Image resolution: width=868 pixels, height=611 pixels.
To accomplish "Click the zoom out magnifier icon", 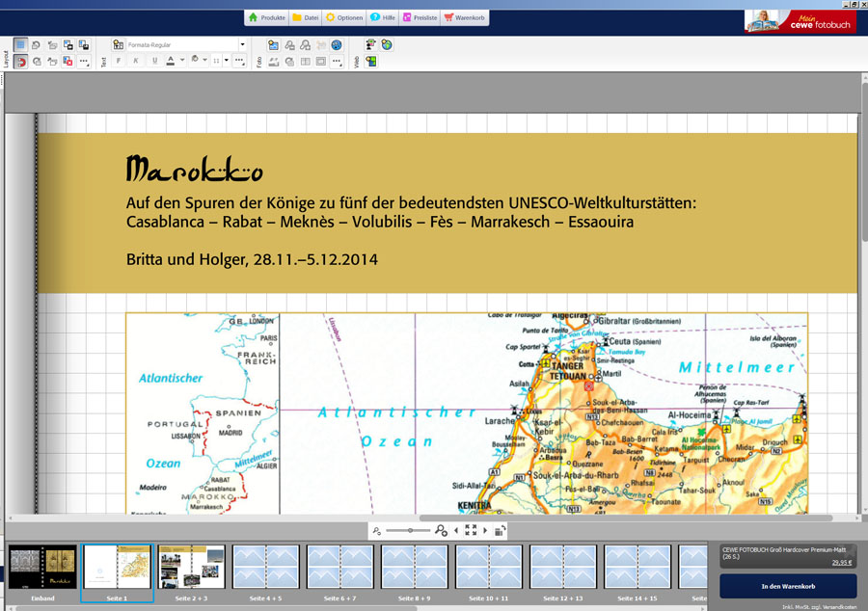I will (x=377, y=531).
